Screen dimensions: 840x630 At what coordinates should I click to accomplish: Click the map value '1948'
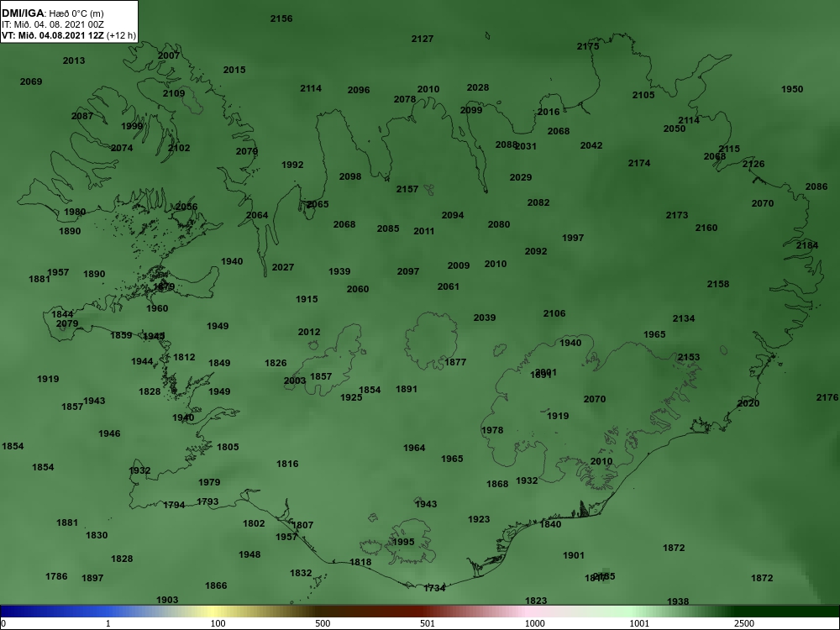(249, 554)
